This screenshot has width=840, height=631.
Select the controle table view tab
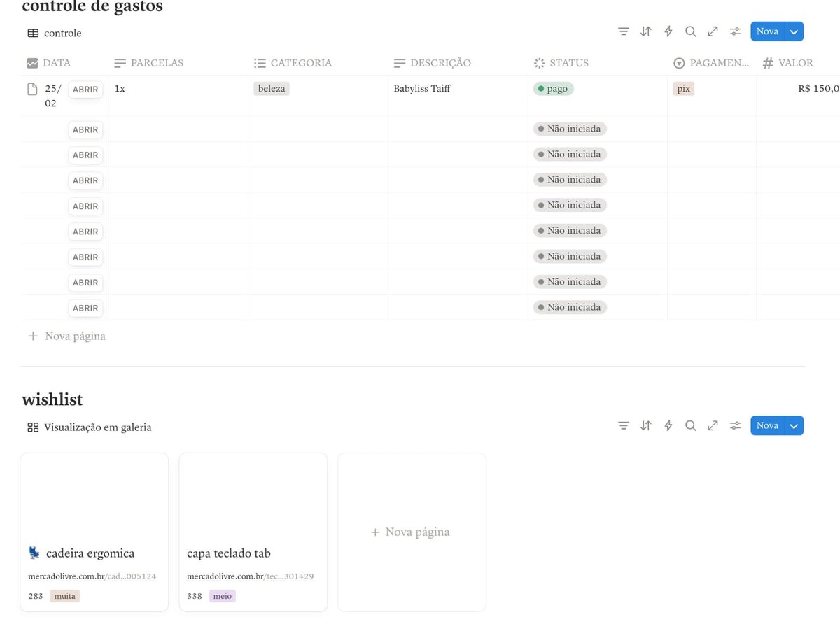tap(55, 33)
